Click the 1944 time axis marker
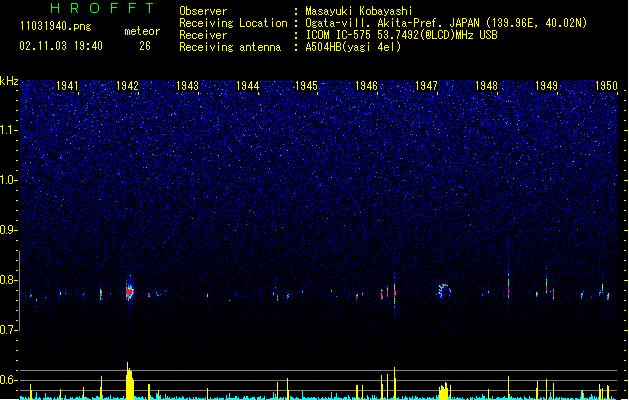 click(248, 85)
